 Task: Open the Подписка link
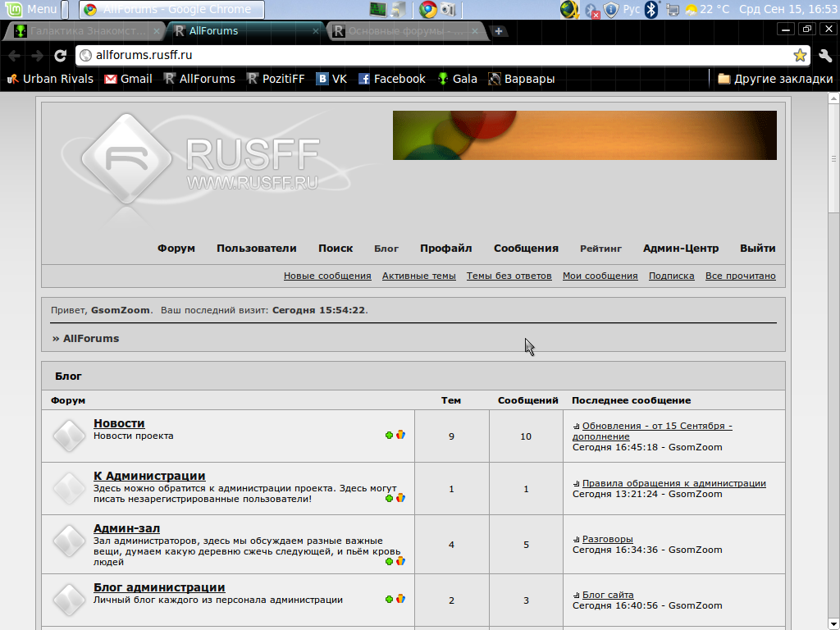[671, 276]
